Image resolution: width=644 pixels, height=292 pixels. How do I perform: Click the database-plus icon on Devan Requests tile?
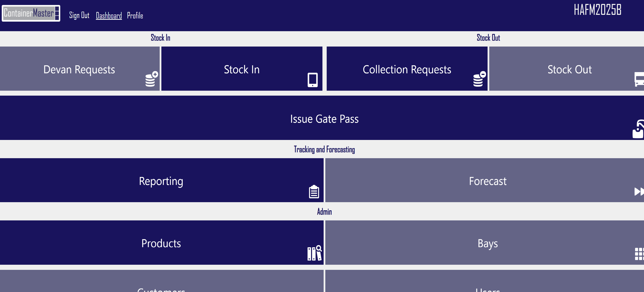(x=150, y=78)
